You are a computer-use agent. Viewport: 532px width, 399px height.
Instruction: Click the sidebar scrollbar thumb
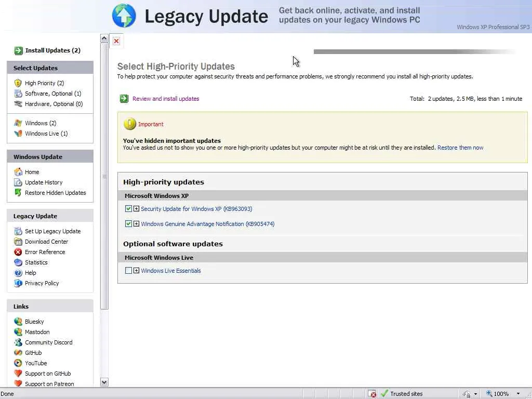(x=104, y=176)
